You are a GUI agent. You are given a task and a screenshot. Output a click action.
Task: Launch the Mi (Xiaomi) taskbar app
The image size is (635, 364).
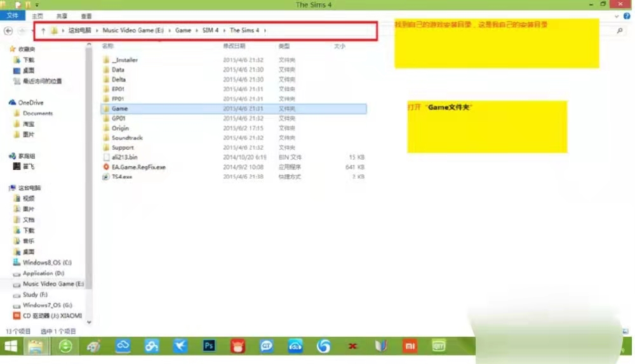coord(410,346)
